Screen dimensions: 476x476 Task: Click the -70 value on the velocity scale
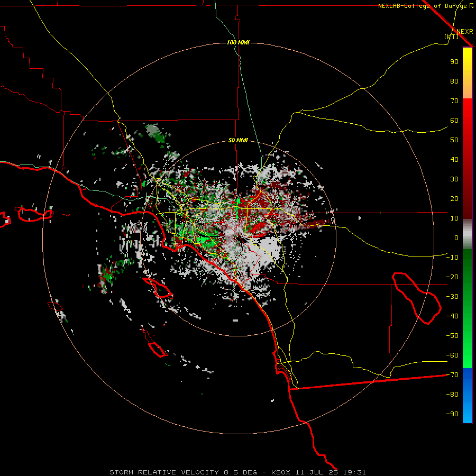click(452, 375)
